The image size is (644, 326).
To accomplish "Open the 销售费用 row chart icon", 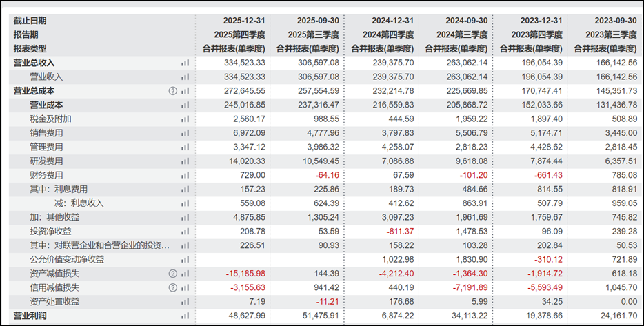I will click(185, 133).
